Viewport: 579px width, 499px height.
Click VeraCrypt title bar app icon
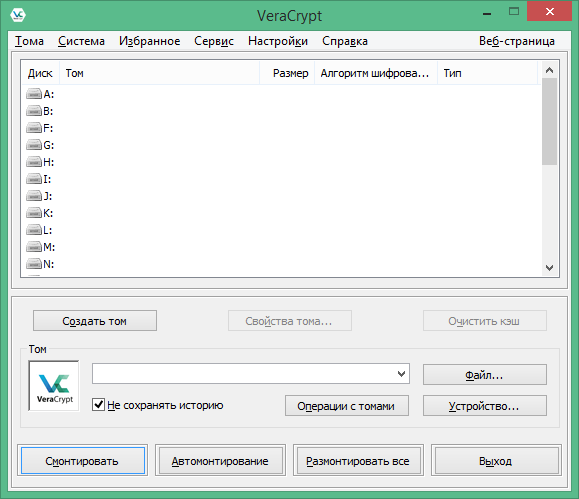click(x=18, y=15)
